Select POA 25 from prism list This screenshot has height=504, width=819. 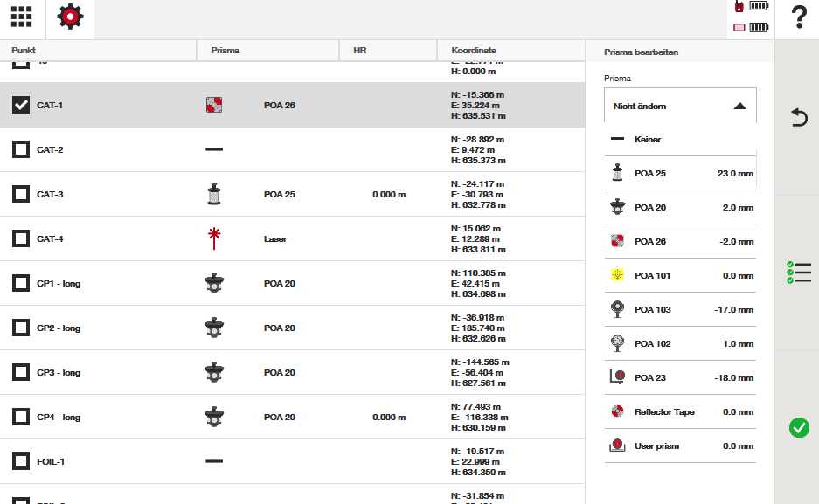tap(680, 173)
